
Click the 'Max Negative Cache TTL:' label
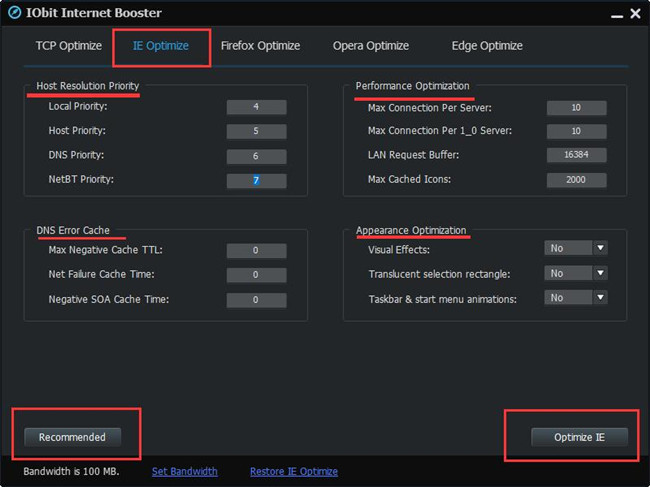click(106, 250)
